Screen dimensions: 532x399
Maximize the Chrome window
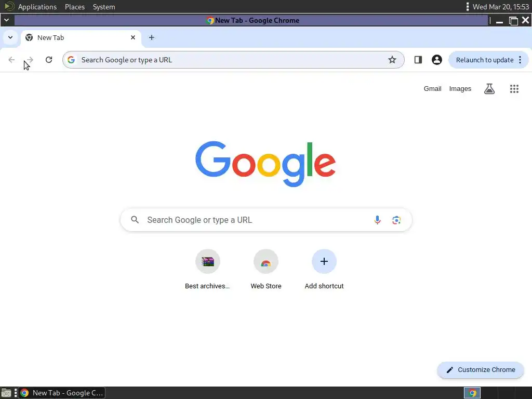tap(514, 21)
